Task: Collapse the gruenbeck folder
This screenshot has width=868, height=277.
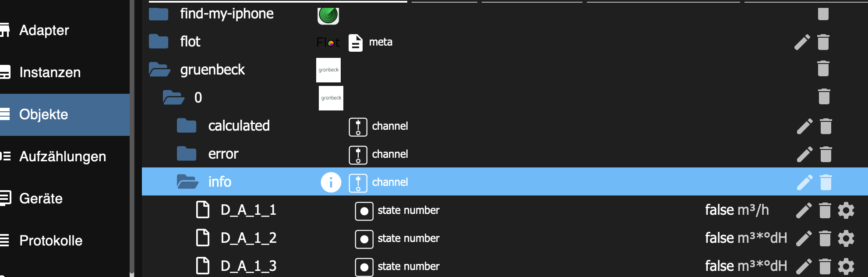Action: 159,70
